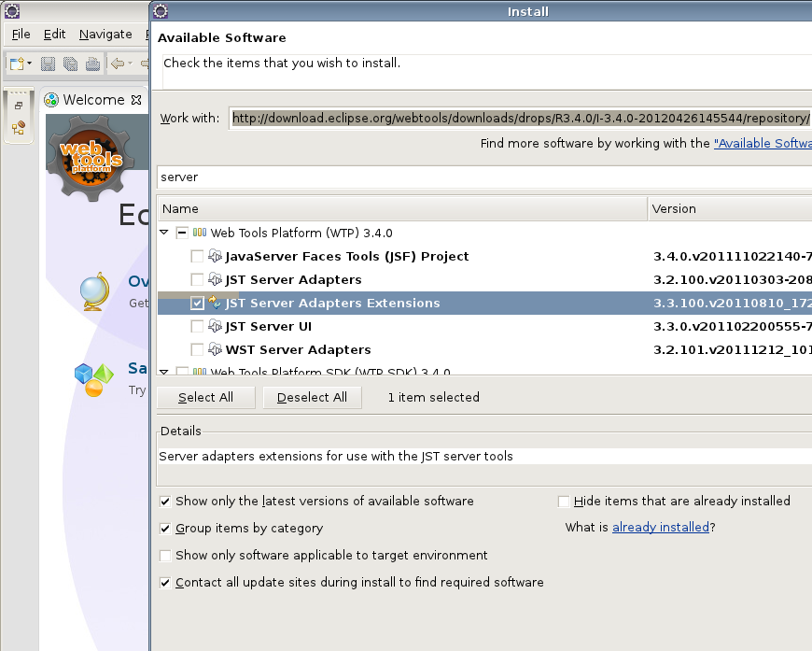Click version 3.2.100.v20110303 of JST Server Adapters
The image size is (812, 651).
[733, 280]
